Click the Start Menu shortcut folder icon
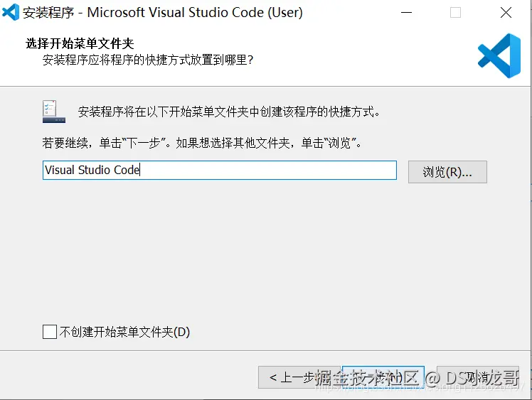Screen dimensions: 532x400 (x=54, y=111)
